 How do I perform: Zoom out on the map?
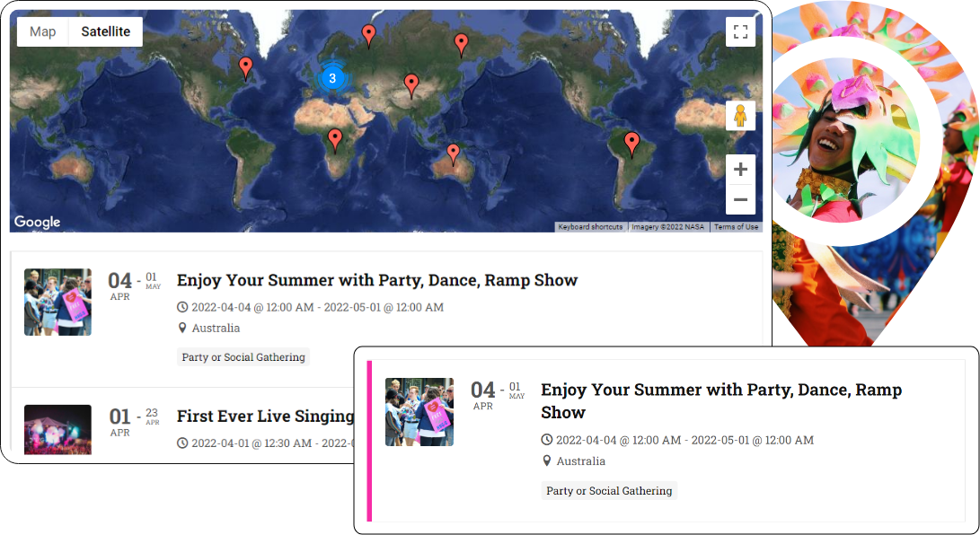point(740,199)
